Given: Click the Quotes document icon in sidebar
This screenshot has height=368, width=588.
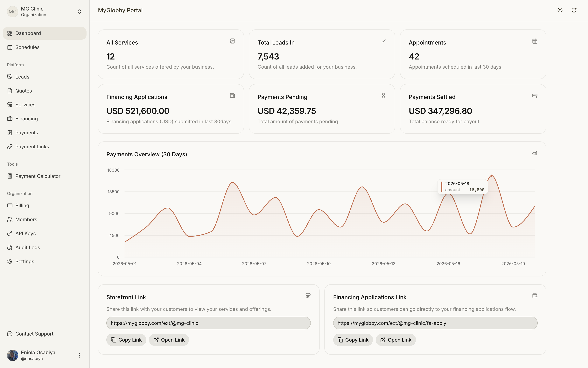Looking at the screenshot, I should pos(10,91).
